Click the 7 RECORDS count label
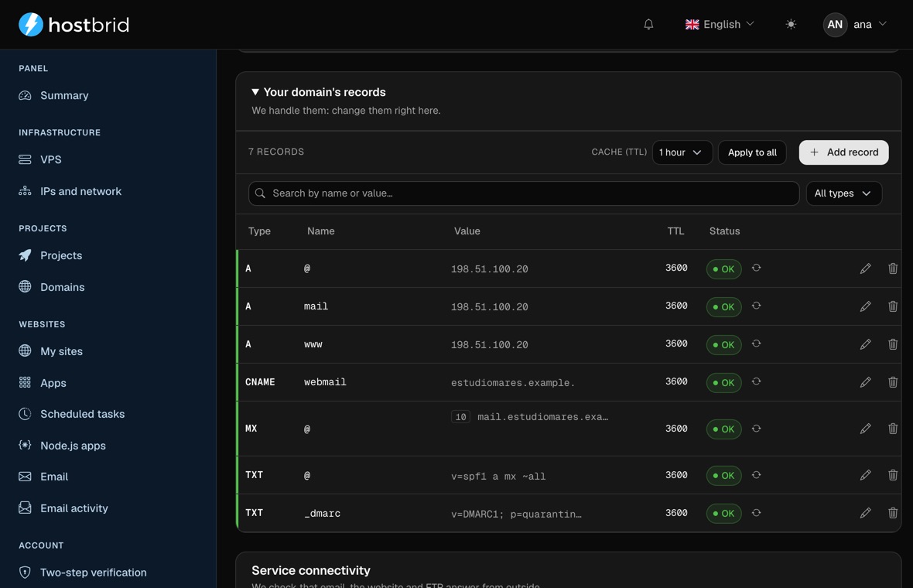This screenshot has height=588, width=913. pos(276,152)
